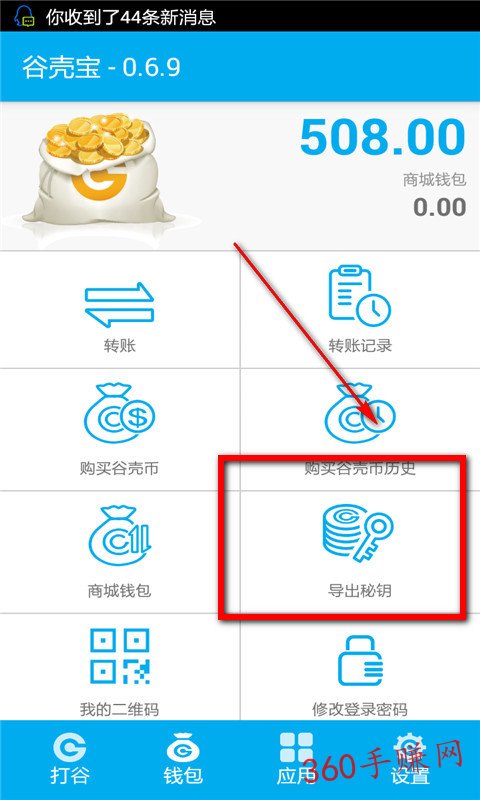The height and width of the screenshot is (800, 480).
Task: Tap the 购买谷壳币 money bag icon
Action: pyautogui.click(x=119, y=413)
